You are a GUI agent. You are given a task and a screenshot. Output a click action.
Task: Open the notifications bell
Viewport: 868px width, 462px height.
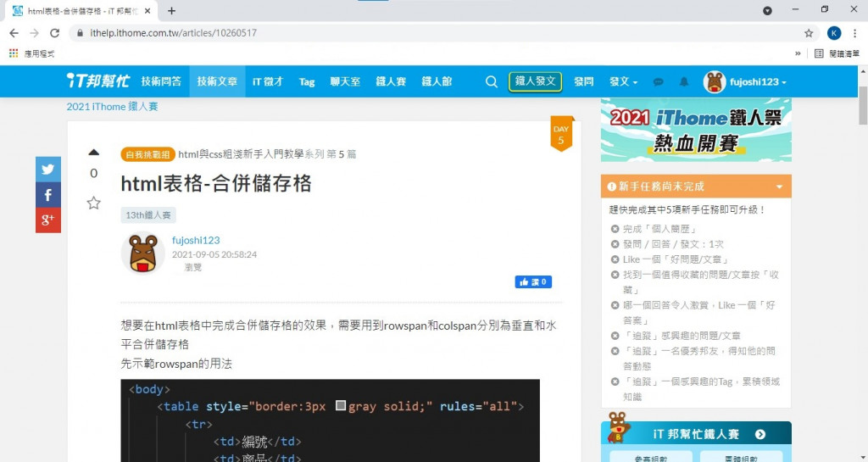coord(684,82)
